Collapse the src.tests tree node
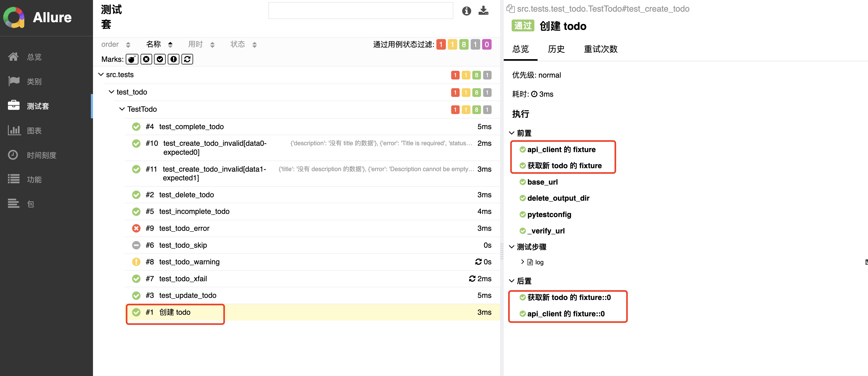868x376 pixels. click(x=101, y=74)
